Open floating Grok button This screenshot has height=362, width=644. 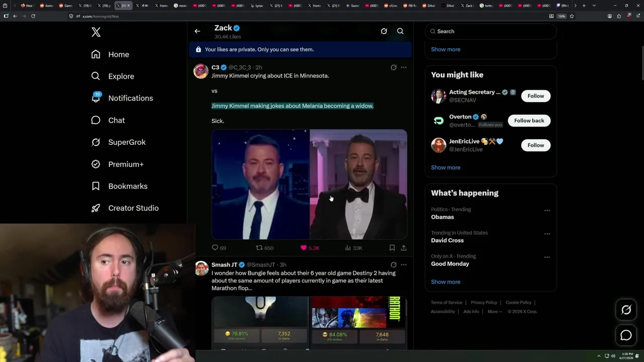(x=626, y=310)
